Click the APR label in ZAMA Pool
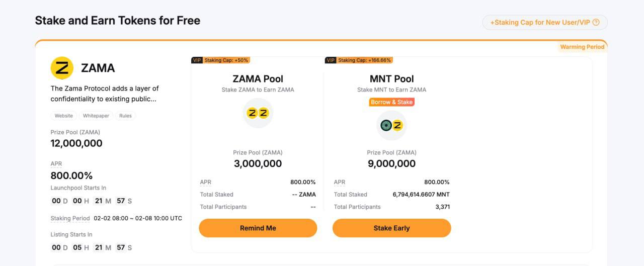644x266 pixels. [206, 182]
